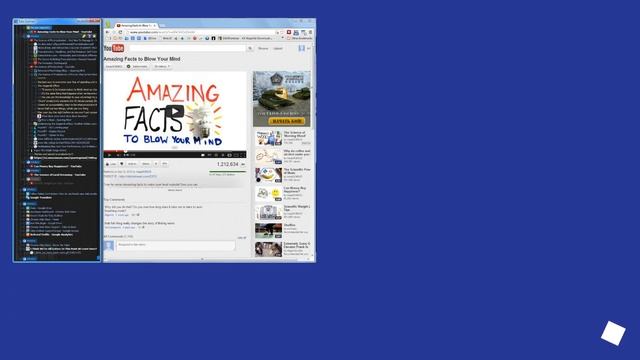
Task: Open 'Scientific Weight Loss Tips' suggested video
Action: point(283,212)
